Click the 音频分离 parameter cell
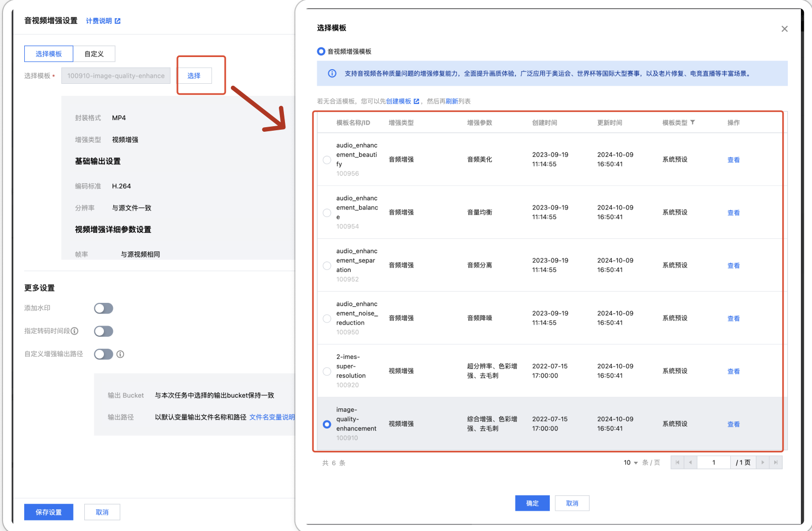 click(480, 265)
